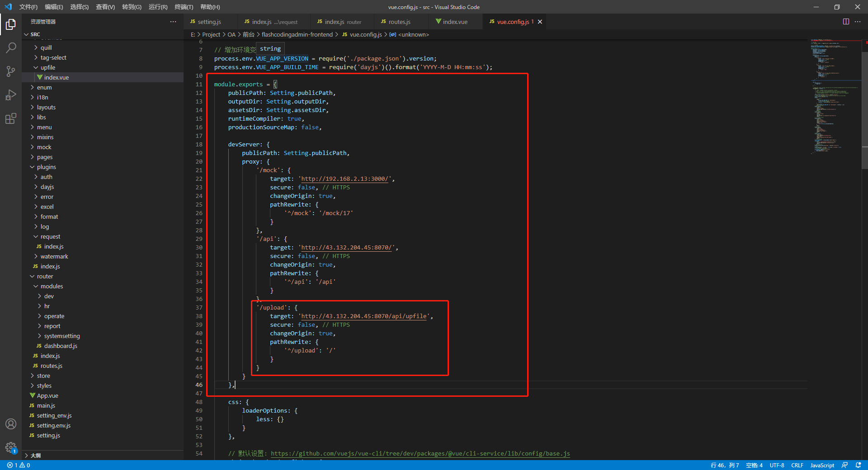Follow the github.com vue-cli base.js link
Viewport: 868px width, 470px height.
420,453
